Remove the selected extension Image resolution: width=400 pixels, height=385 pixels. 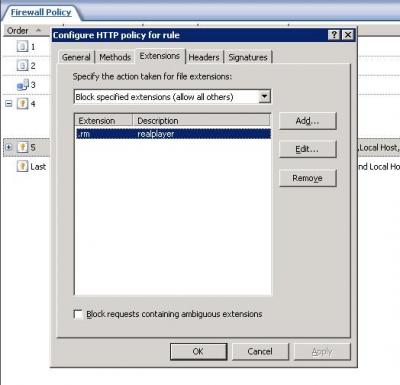pos(307,178)
